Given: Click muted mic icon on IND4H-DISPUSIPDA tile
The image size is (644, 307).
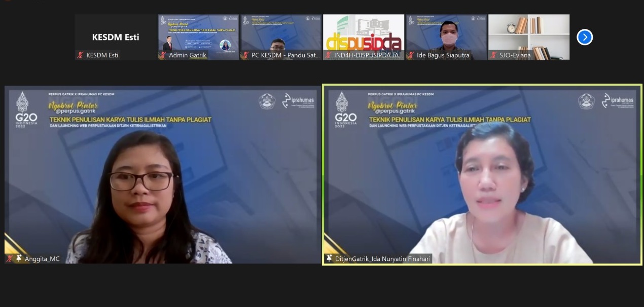Looking at the screenshot, I should point(328,55).
